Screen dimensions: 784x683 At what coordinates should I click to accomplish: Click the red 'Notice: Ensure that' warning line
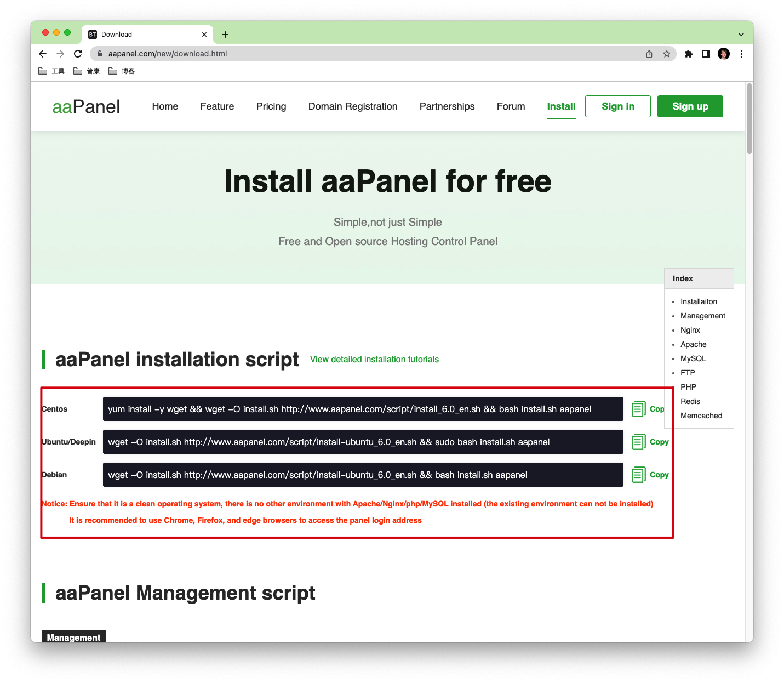(347, 504)
